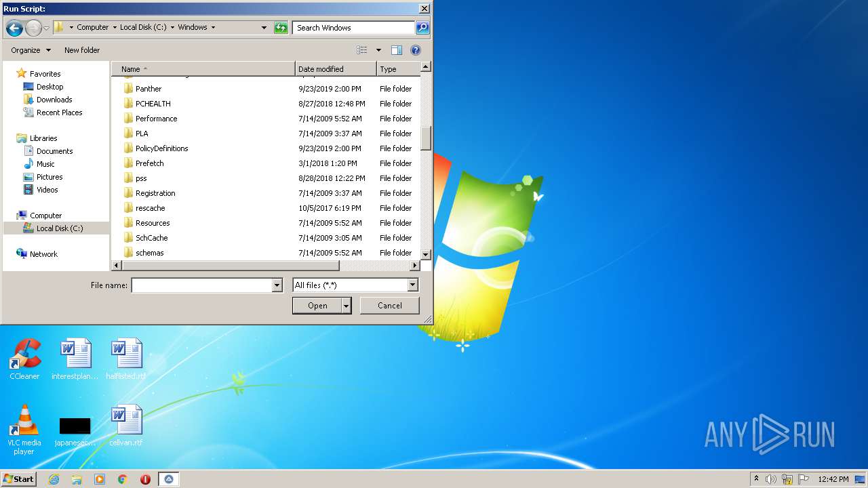This screenshot has width=868, height=488.
Task: Click the halflisted.rtf desktop file
Action: coord(126,359)
